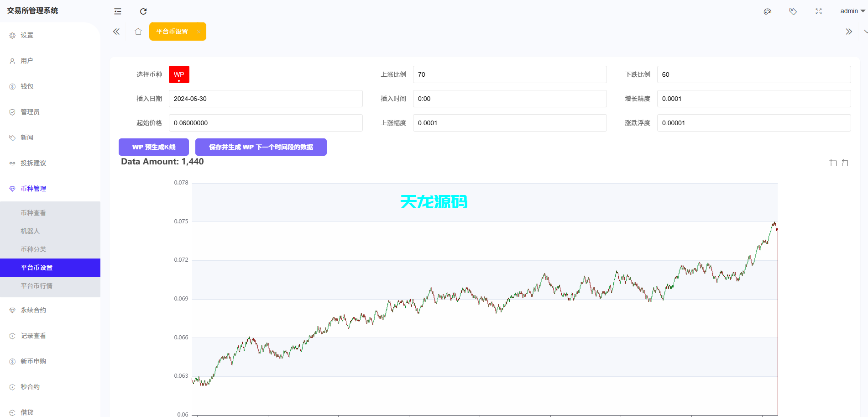Open the 投拆建议 menu
868x417 pixels.
tap(50, 163)
